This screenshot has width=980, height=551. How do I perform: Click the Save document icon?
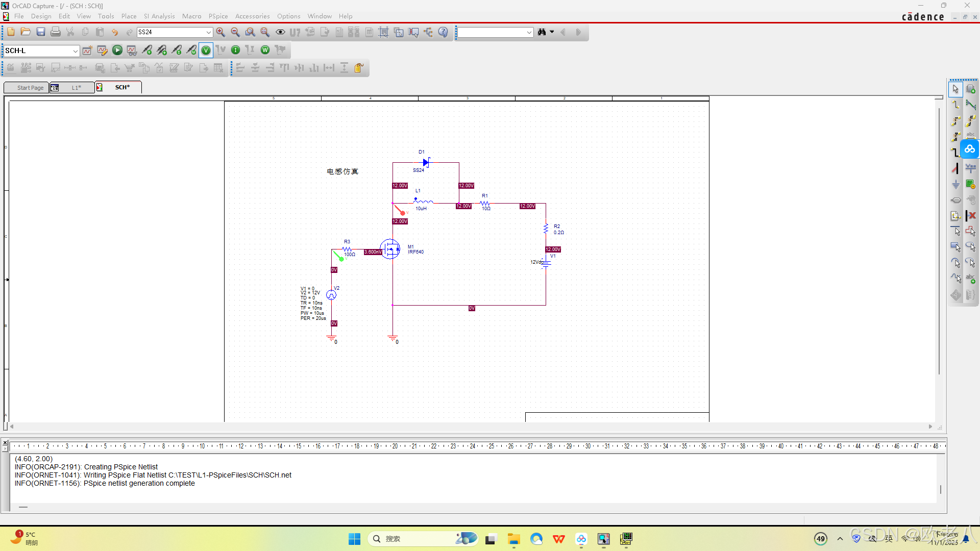pyautogui.click(x=41, y=32)
